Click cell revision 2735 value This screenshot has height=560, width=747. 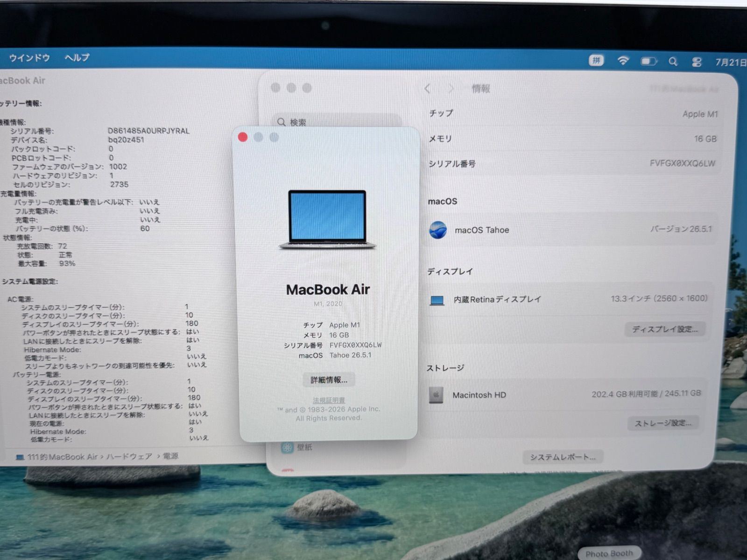point(119,184)
